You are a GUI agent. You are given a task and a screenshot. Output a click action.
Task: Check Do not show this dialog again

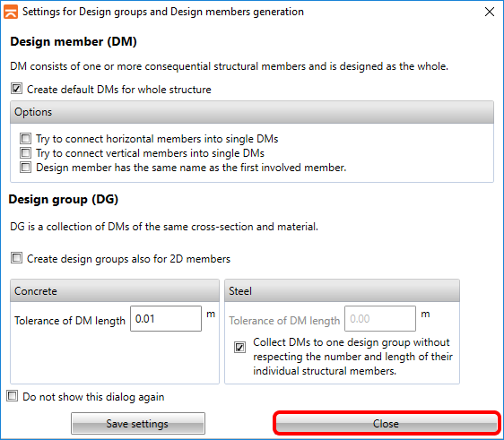13,396
